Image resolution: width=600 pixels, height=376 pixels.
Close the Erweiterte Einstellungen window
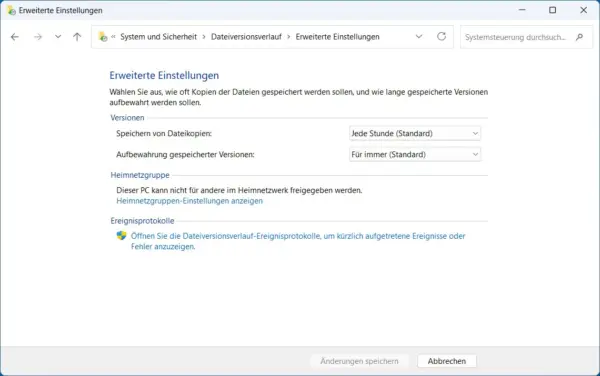point(584,10)
